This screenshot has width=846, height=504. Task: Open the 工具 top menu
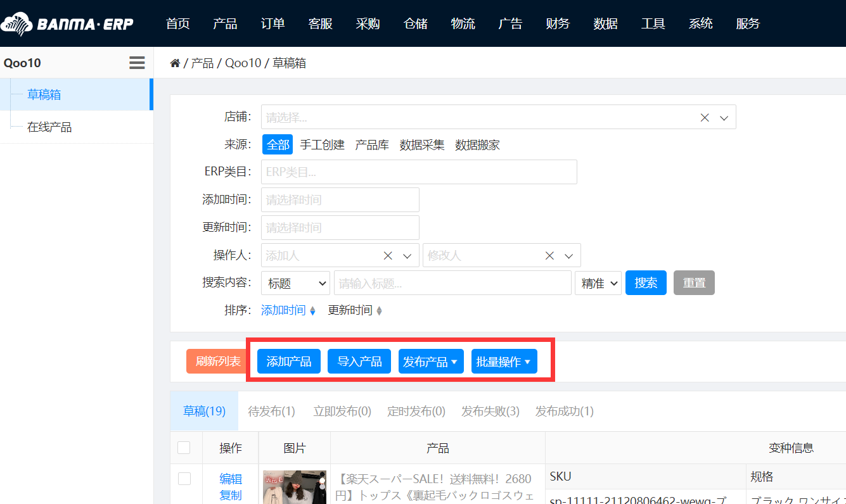[653, 24]
